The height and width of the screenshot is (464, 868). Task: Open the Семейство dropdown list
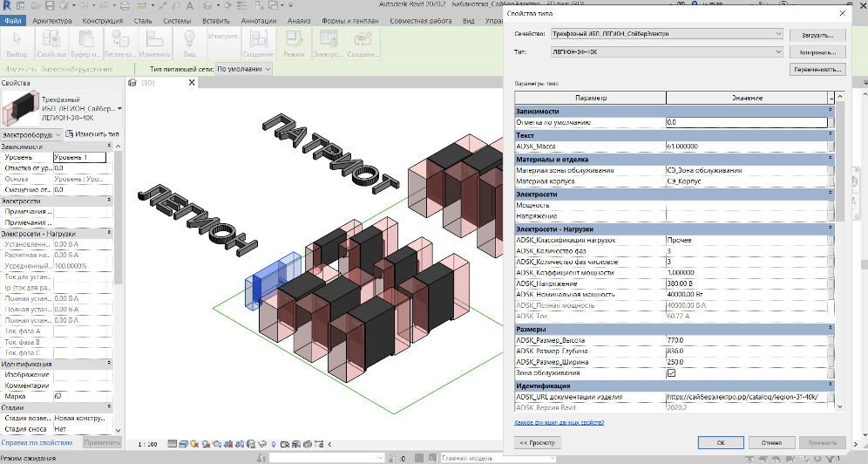[778, 34]
